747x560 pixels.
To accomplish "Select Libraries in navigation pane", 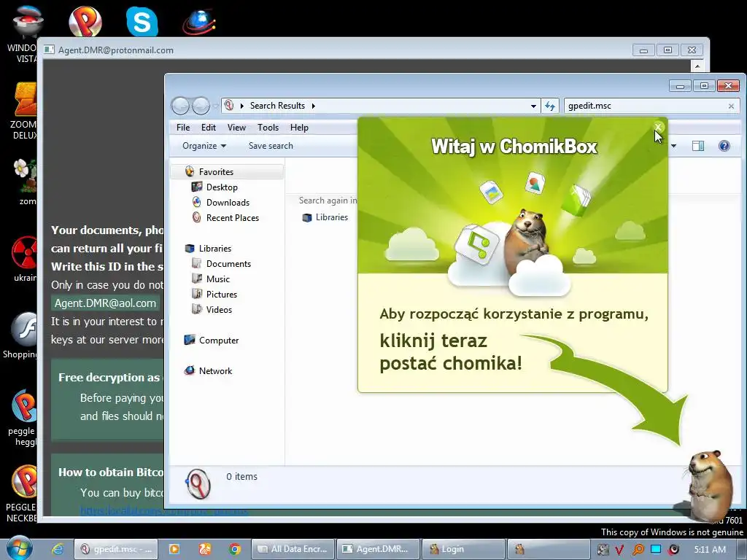I will click(215, 248).
